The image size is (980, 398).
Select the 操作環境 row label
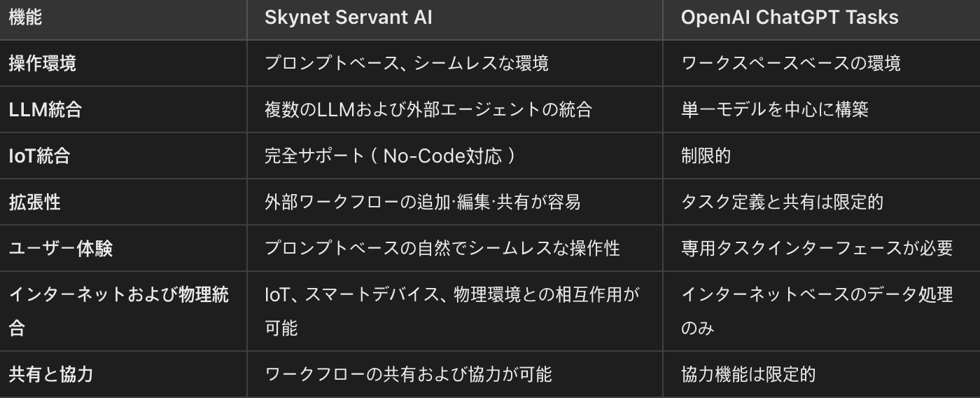[x=43, y=63]
